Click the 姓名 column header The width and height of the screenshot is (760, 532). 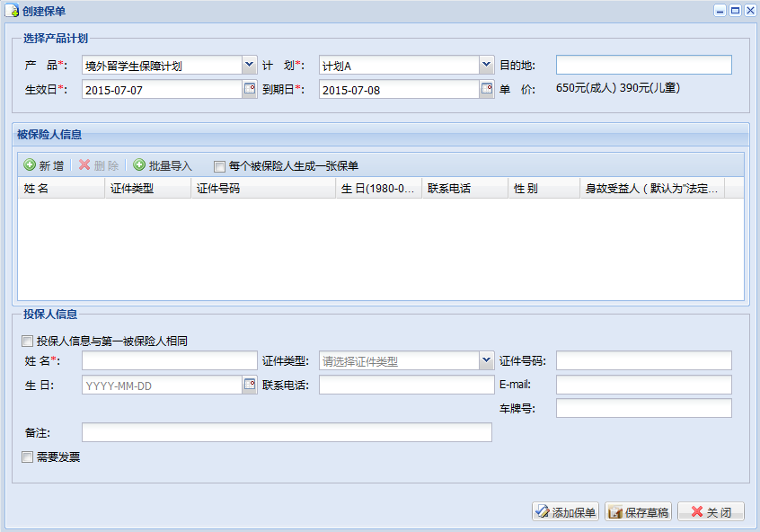click(x=62, y=188)
